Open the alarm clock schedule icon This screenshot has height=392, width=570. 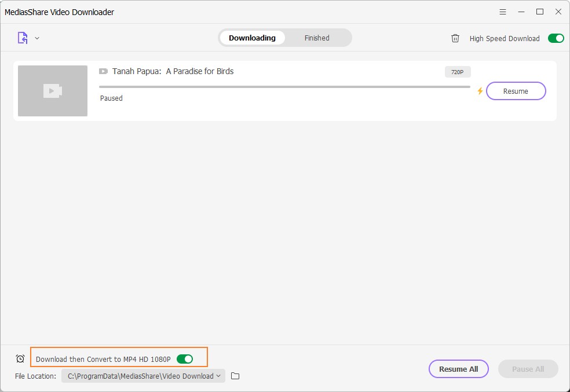20,359
